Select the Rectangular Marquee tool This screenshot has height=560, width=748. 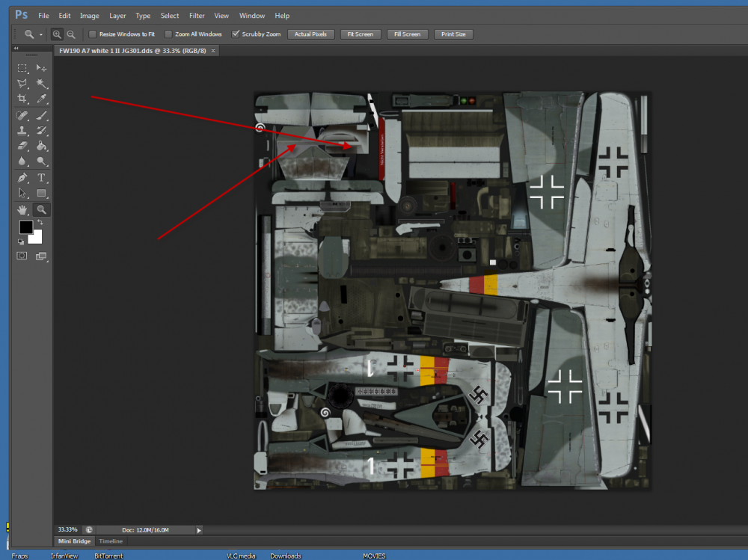tap(22, 68)
